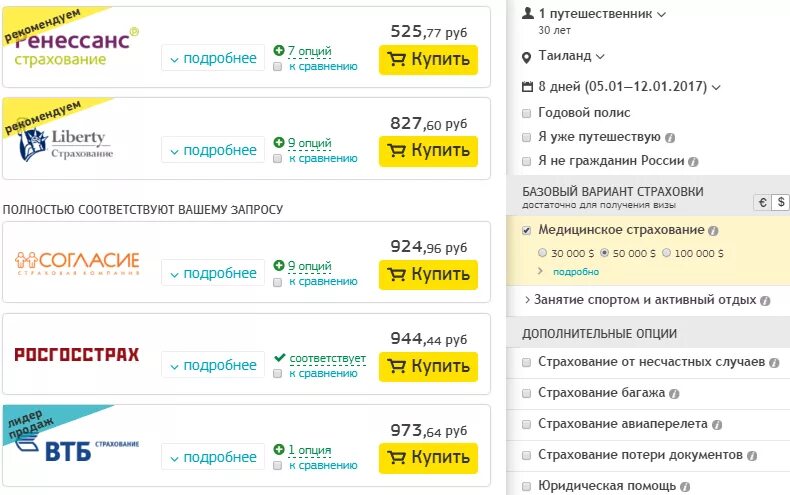Open the 1 путешественник dropdown

[600, 14]
